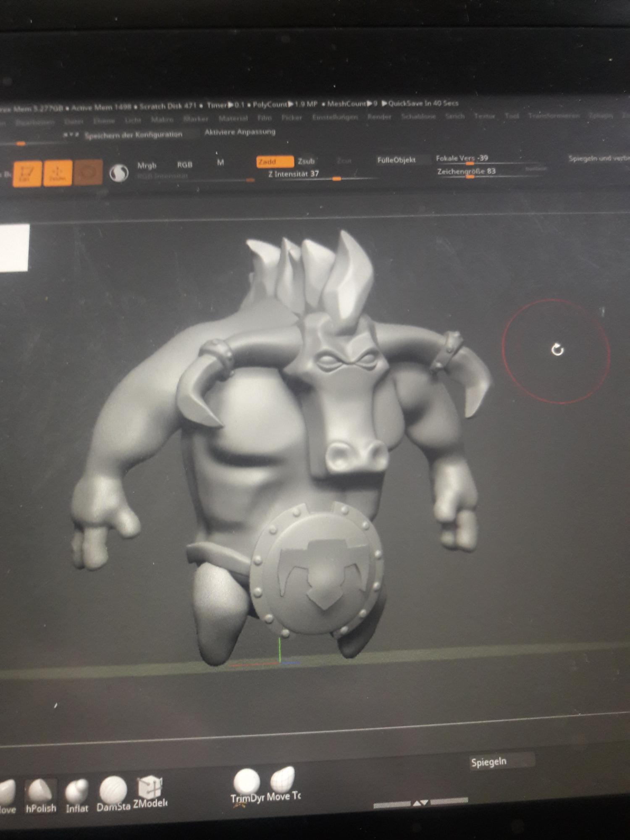Enable the RGB channel
The height and width of the screenshot is (840, 630).
[184, 165]
